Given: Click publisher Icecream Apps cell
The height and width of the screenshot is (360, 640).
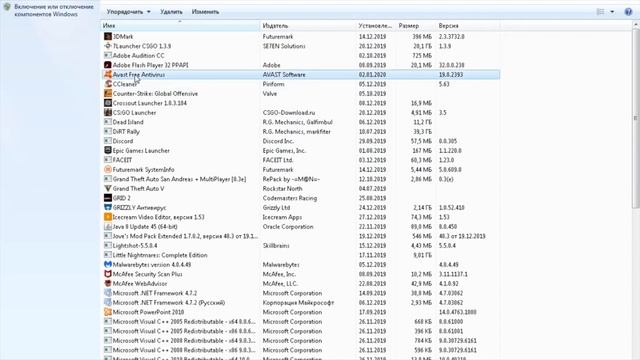Looking at the screenshot, I should [282, 217].
